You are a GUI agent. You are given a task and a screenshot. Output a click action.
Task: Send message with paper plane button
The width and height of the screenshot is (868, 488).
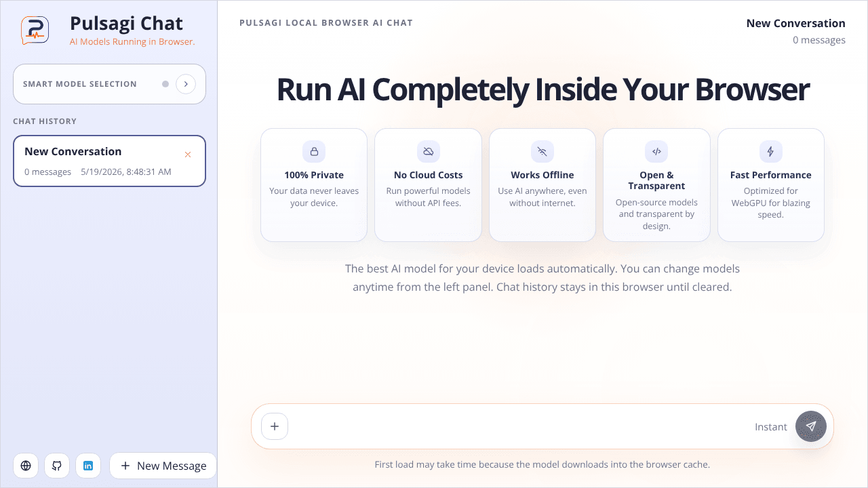click(x=811, y=426)
